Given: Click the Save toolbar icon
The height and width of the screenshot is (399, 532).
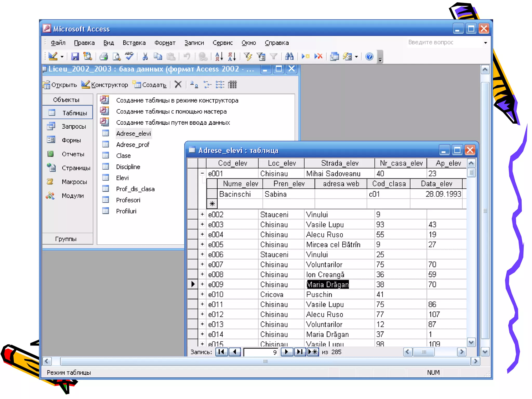Looking at the screenshot, I should point(75,56).
